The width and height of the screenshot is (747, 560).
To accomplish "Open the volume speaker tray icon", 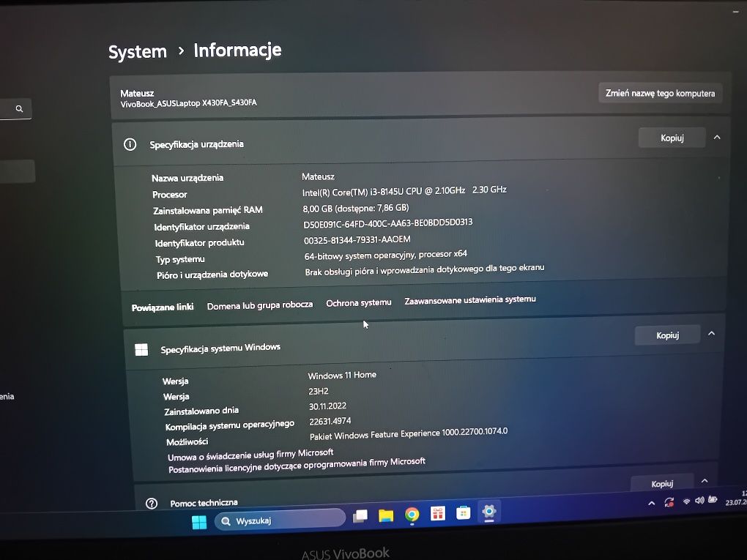I will click(699, 500).
